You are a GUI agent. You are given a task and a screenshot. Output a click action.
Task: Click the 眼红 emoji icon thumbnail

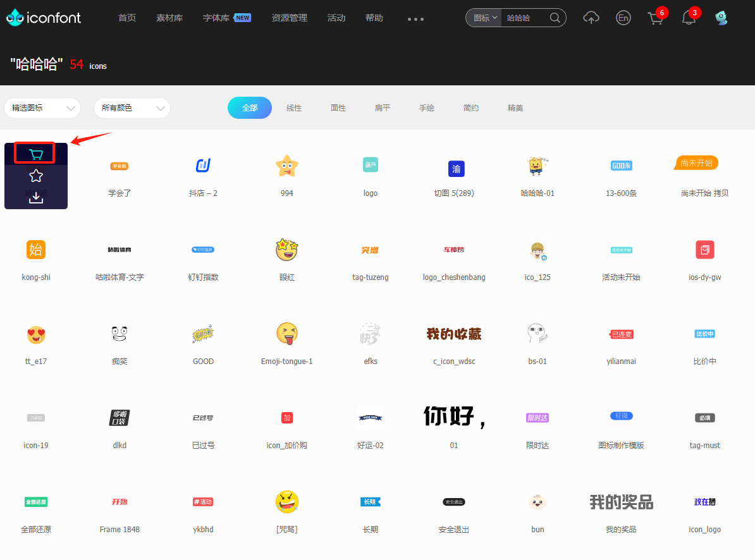(286, 250)
